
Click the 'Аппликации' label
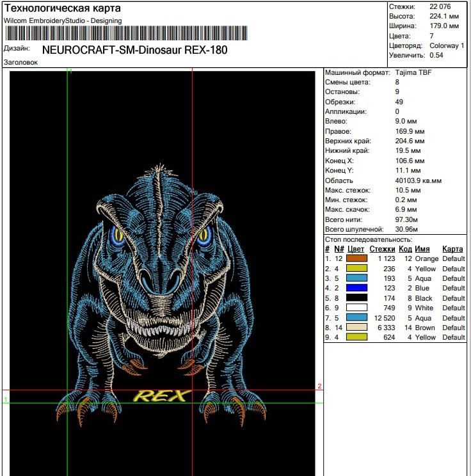pos(346,111)
